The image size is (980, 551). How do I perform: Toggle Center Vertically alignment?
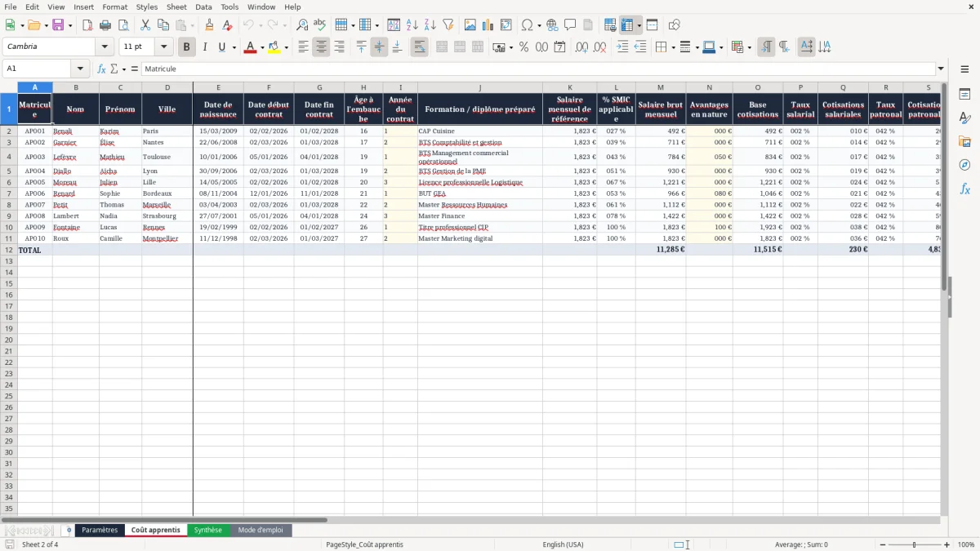click(x=379, y=47)
